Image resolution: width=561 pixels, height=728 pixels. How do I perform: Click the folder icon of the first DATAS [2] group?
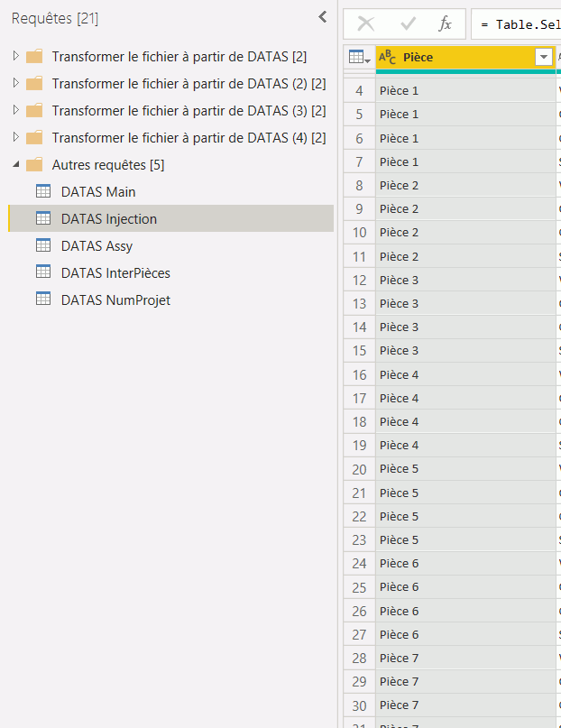(34, 56)
